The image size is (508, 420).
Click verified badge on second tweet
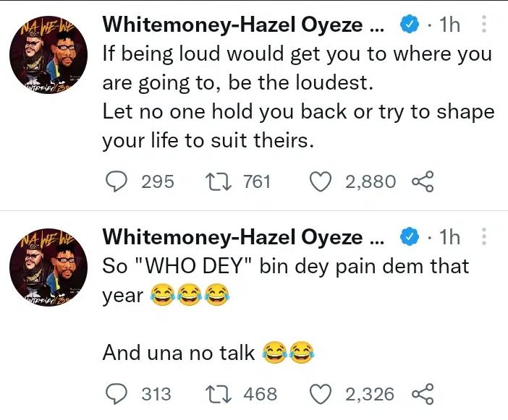pyautogui.click(x=409, y=237)
